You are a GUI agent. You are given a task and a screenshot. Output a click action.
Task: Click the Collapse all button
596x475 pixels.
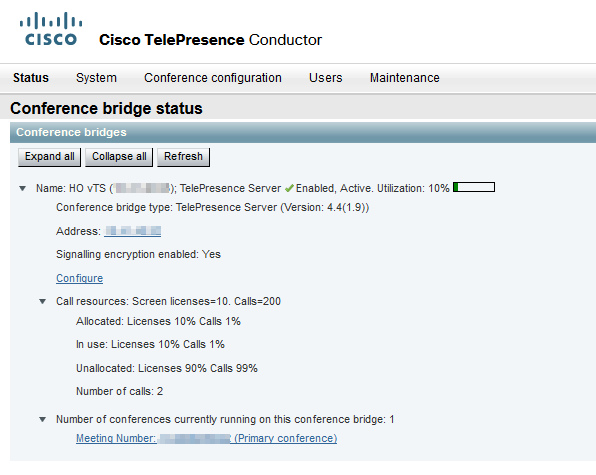(x=119, y=157)
